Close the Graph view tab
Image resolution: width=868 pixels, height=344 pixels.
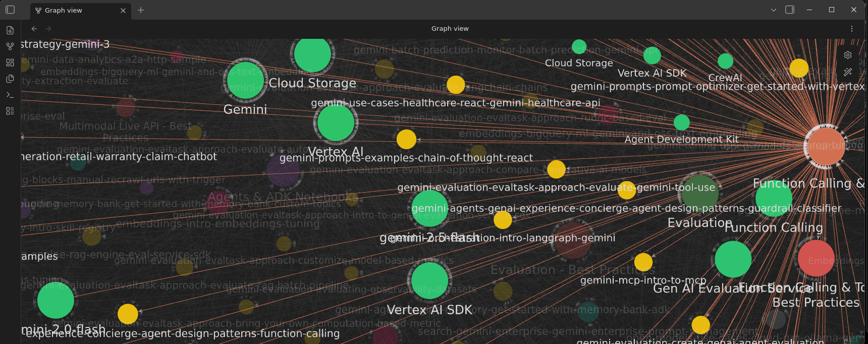pyautogui.click(x=123, y=10)
